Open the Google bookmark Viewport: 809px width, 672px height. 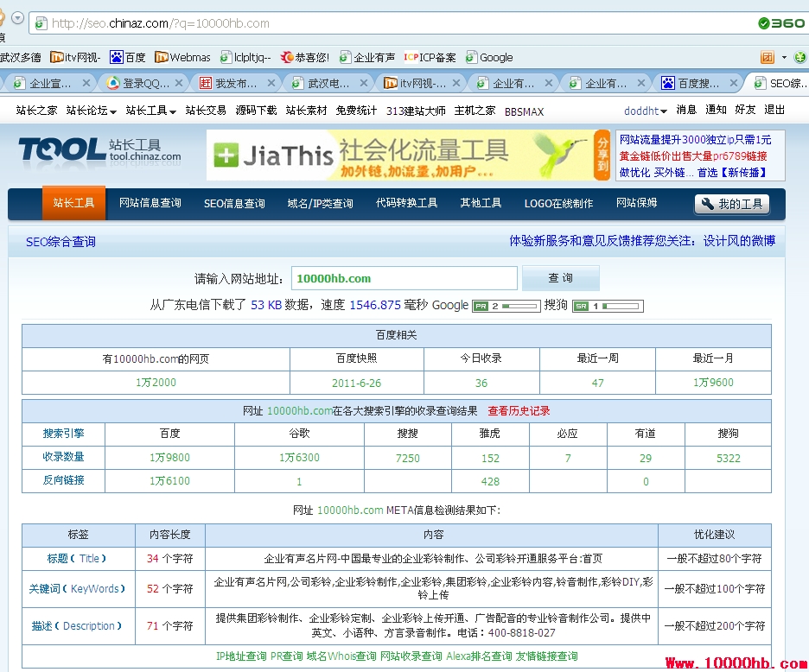point(489,58)
